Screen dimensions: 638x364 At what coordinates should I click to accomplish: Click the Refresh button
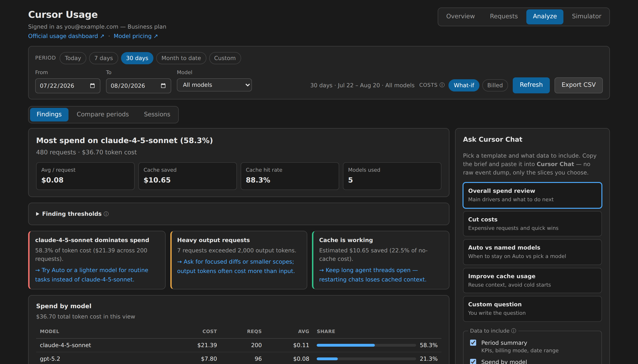(x=531, y=85)
